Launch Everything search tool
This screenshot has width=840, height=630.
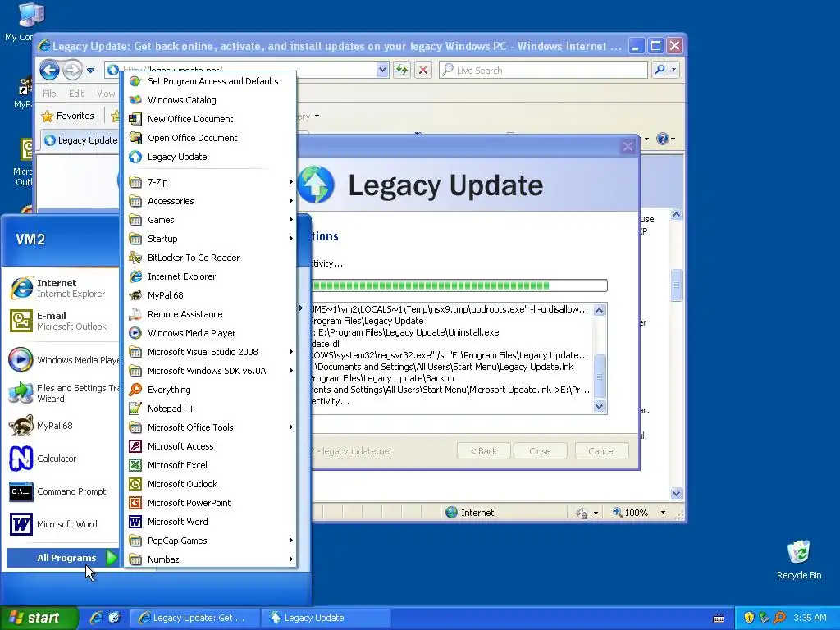coord(210,390)
